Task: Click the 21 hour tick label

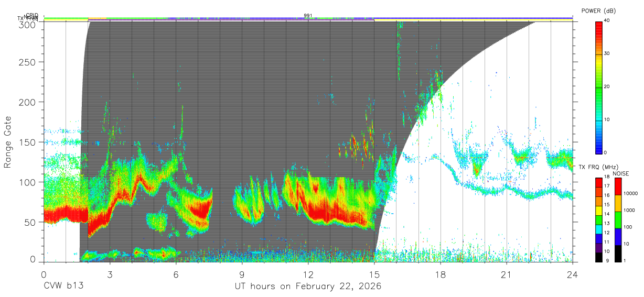Action: (x=507, y=274)
